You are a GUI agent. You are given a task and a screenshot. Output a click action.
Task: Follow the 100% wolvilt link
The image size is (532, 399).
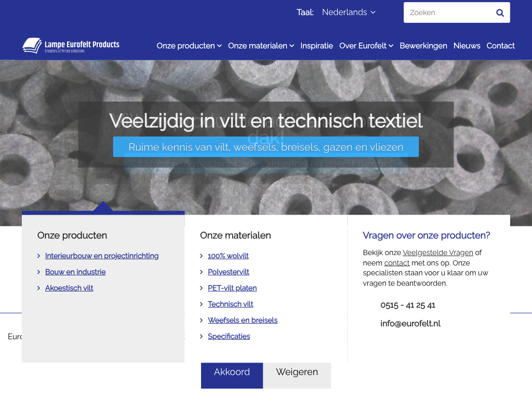[x=228, y=256]
